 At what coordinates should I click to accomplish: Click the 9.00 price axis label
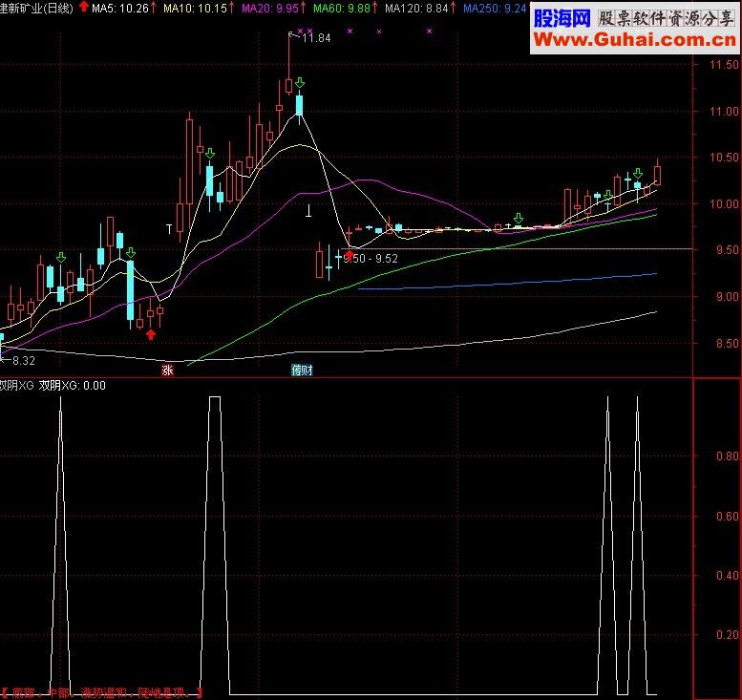tap(728, 297)
